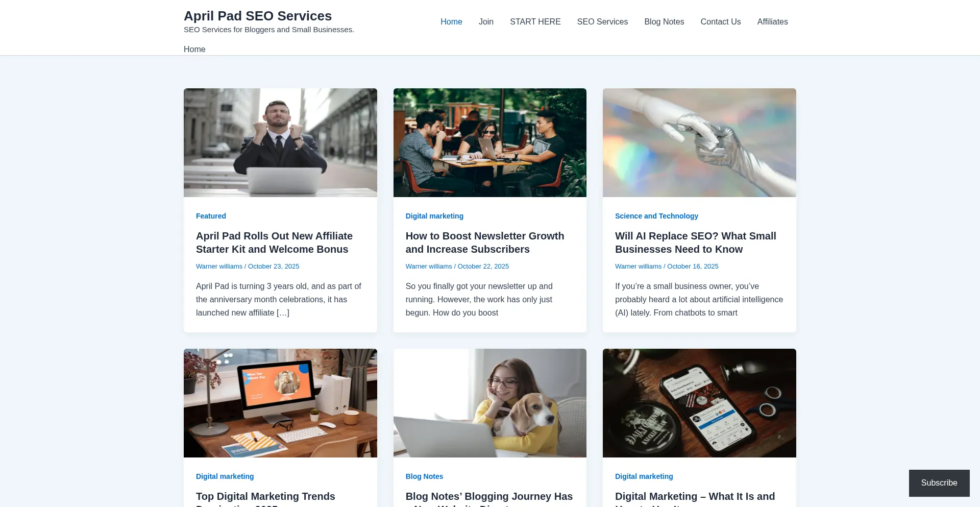Screen dimensions: 980x507
Task: Select the Home navigation link
Action: pyautogui.click(x=451, y=22)
